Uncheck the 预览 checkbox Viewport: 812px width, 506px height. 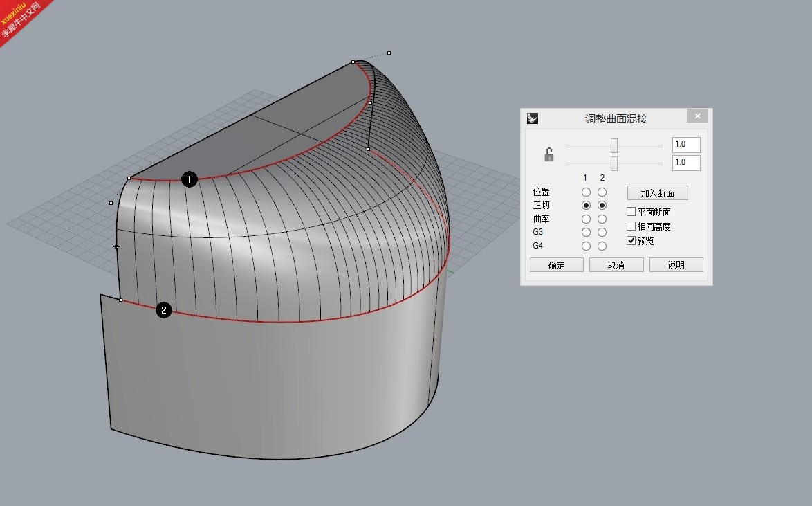pos(631,241)
